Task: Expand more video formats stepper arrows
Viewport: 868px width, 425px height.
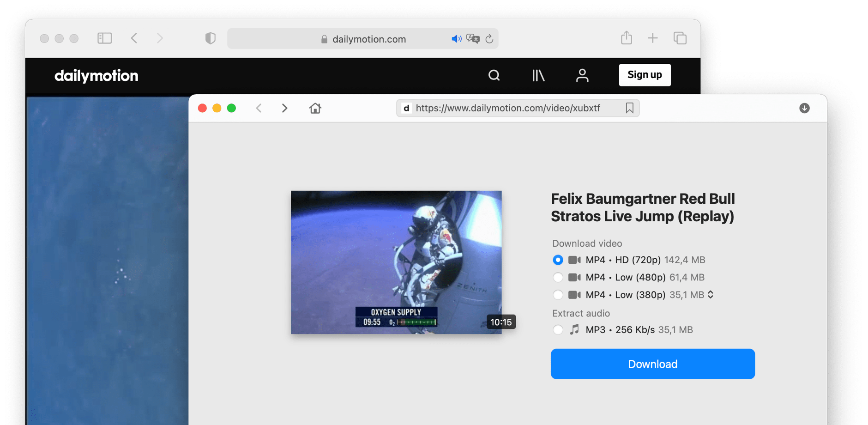Action: point(711,295)
